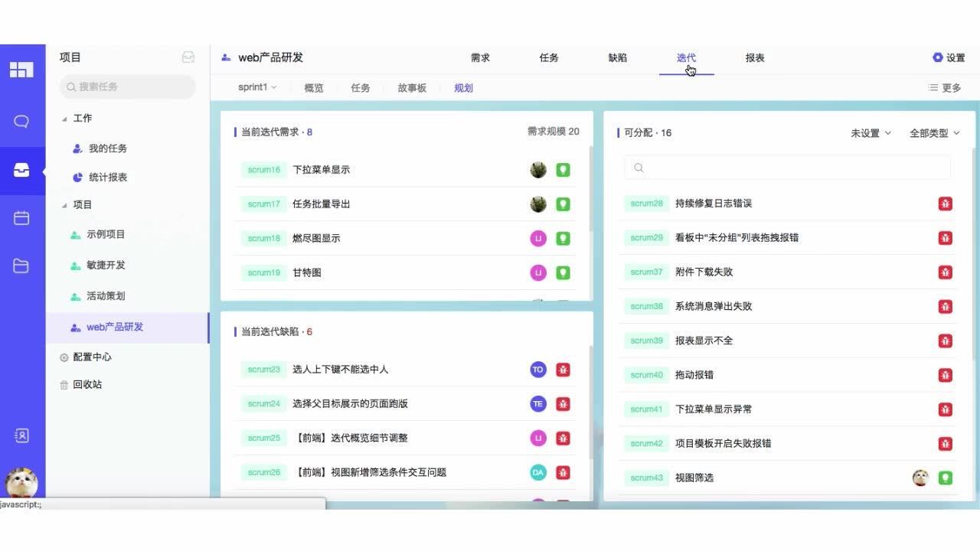Open the sprint1 selector dropdown

coord(257,86)
